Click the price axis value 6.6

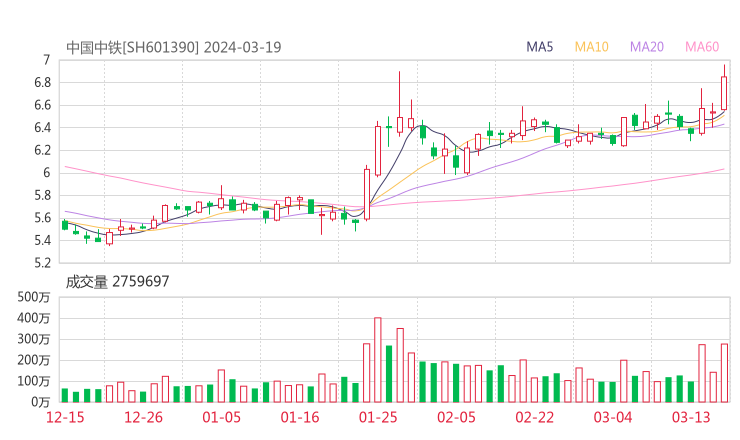coord(42,105)
